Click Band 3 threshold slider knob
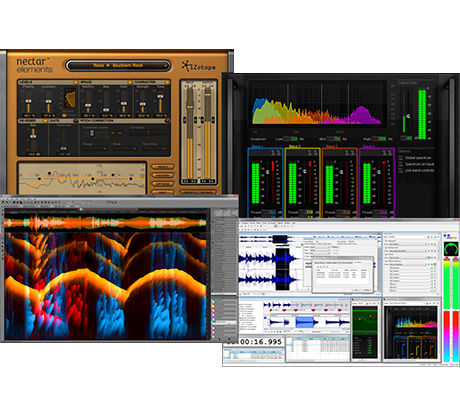This screenshot has height=416, width=460. click(x=341, y=172)
